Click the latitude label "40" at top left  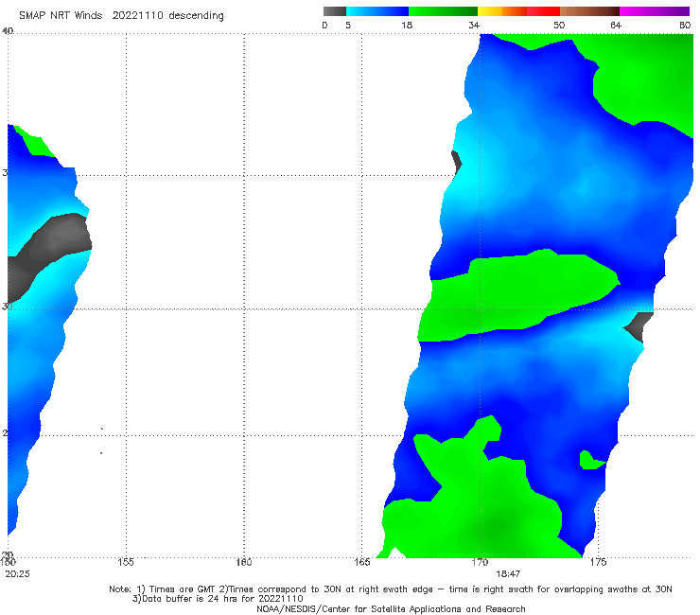click(8, 30)
